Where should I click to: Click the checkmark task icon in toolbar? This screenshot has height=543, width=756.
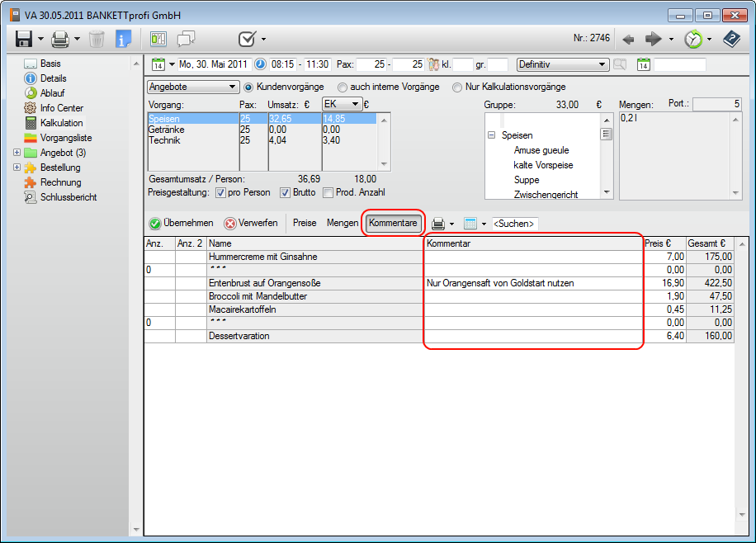[x=246, y=39]
